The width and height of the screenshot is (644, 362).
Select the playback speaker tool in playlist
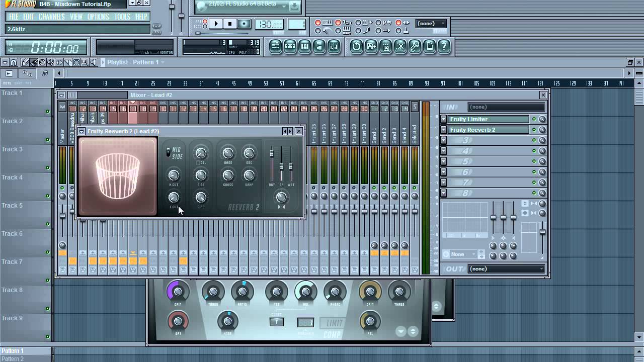point(94,62)
